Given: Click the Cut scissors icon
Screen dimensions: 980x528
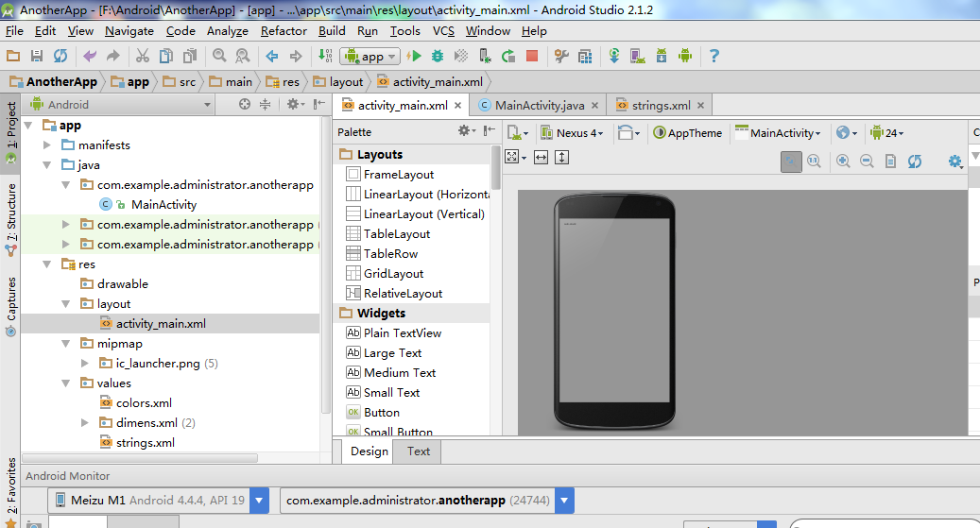Looking at the screenshot, I should (143, 57).
